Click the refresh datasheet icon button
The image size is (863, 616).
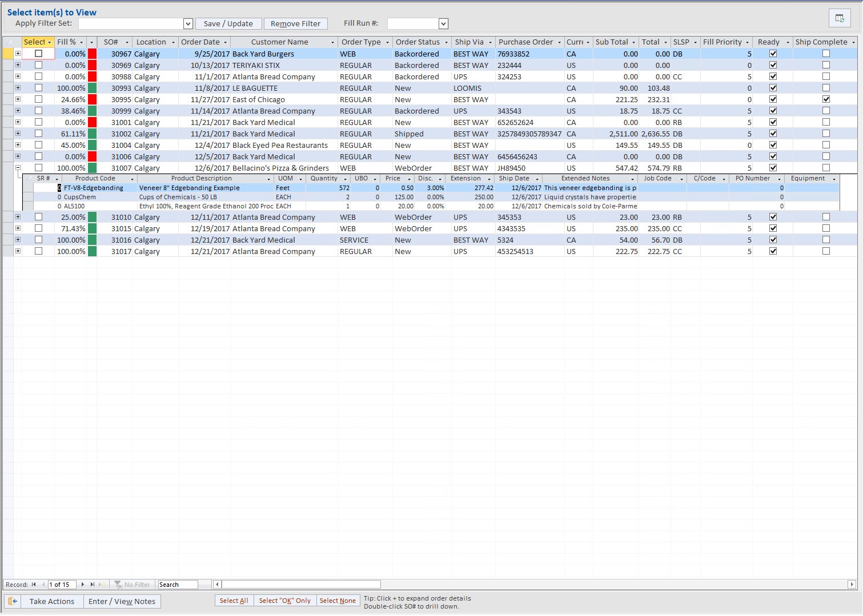[839, 18]
